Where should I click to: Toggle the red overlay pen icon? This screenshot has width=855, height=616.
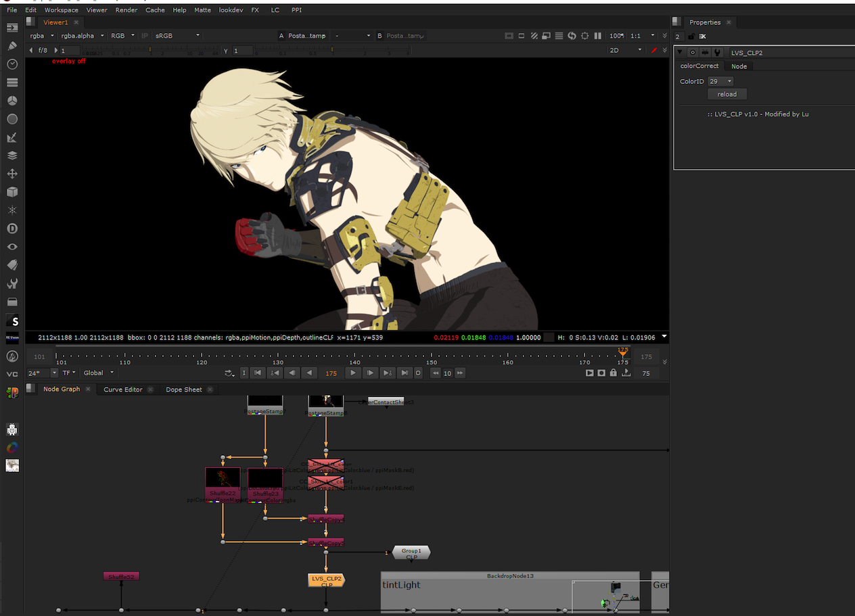654,50
